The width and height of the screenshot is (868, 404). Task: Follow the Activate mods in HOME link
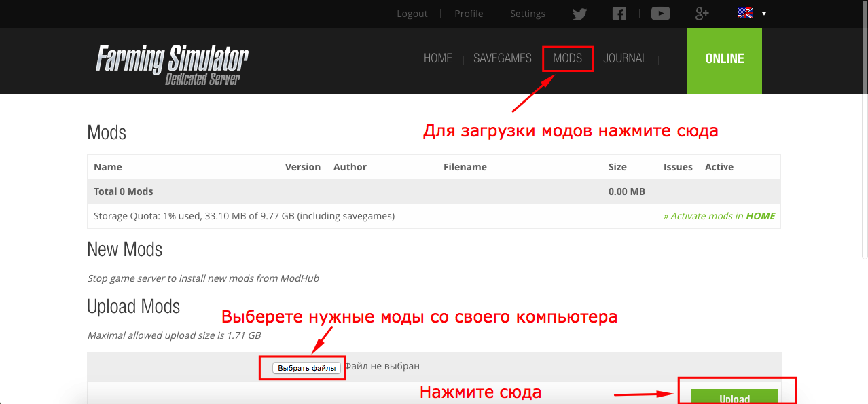pos(719,216)
